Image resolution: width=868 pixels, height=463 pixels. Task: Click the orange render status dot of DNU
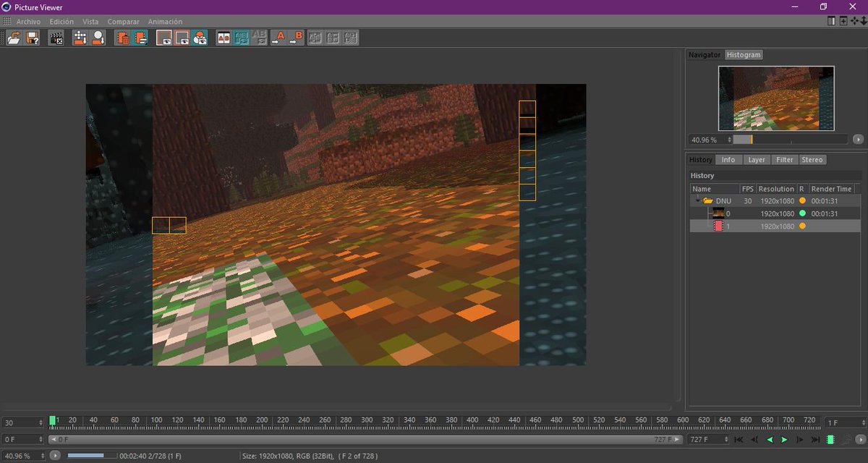pyautogui.click(x=802, y=200)
